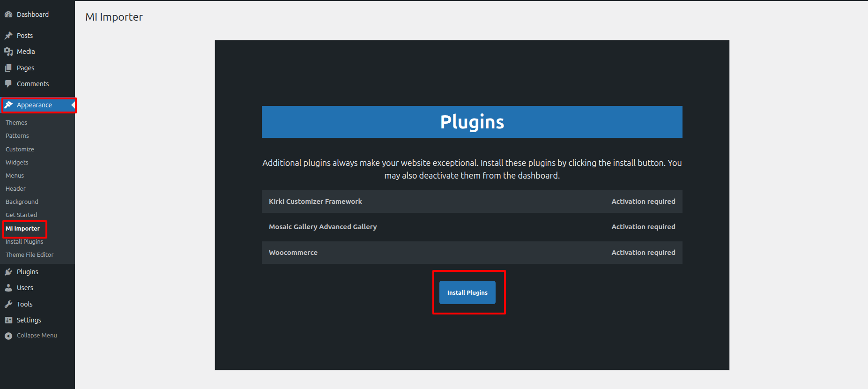The height and width of the screenshot is (389, 868).
Task: Click the Comments speech bubble icon
Action: (x=8, y=84)
